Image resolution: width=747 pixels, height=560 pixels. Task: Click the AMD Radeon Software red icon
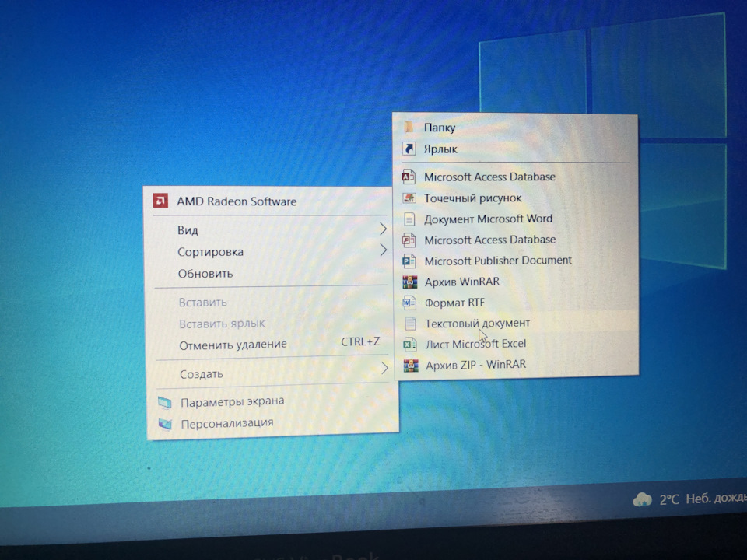160,201
